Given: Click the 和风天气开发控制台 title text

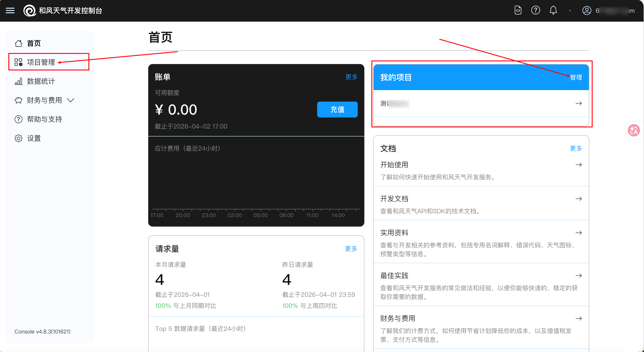Looking at the screenshot, I should click(71, 11).
